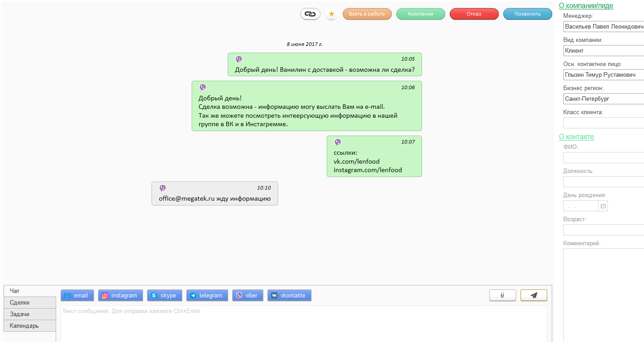Switch to the skype channel
This screenshot has width=644, height=342.
164,295
